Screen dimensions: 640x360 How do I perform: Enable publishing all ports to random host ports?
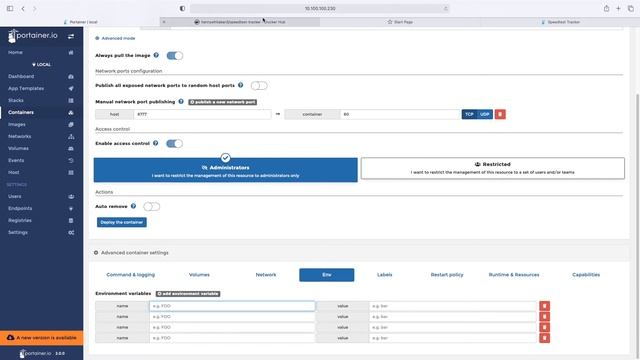pos(259,85)
